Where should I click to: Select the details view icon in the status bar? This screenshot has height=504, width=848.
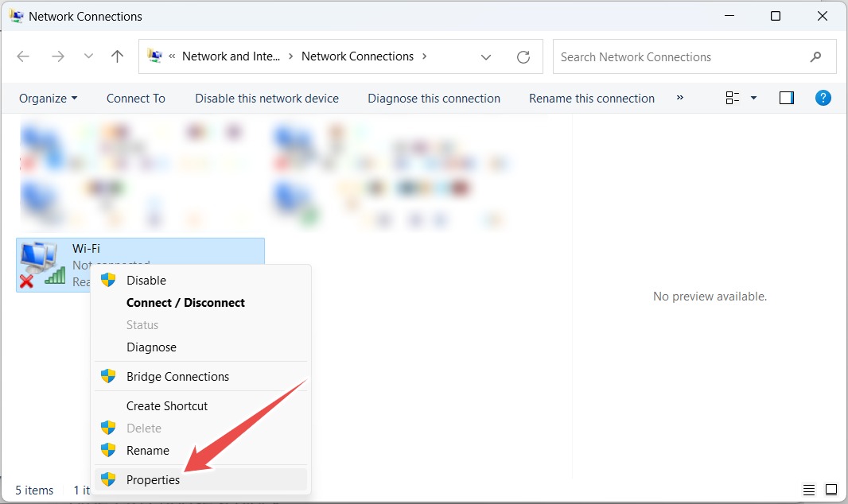(x=809, y=490)
